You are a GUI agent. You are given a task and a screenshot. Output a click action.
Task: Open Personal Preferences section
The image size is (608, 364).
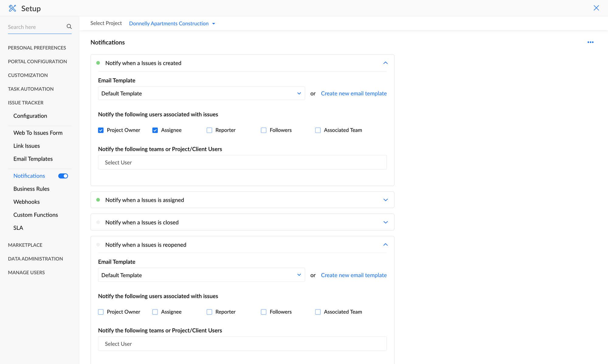[x=37, y=48]
